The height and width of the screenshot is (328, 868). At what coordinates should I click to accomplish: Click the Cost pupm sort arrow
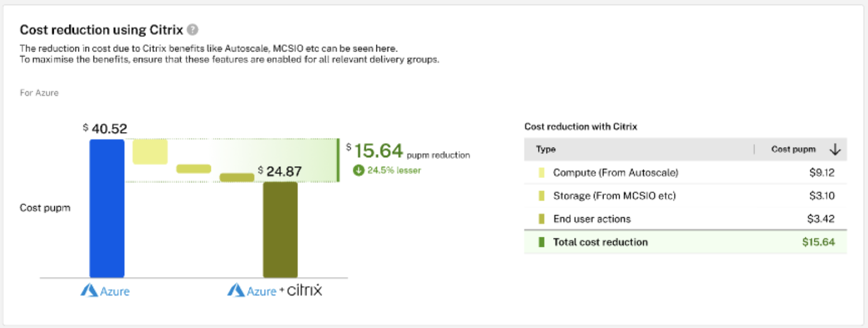tap(835, 149)
